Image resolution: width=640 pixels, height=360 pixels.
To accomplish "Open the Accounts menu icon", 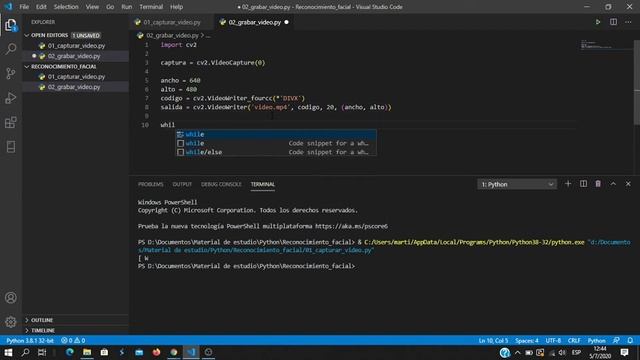I will [x=11, y=298].
